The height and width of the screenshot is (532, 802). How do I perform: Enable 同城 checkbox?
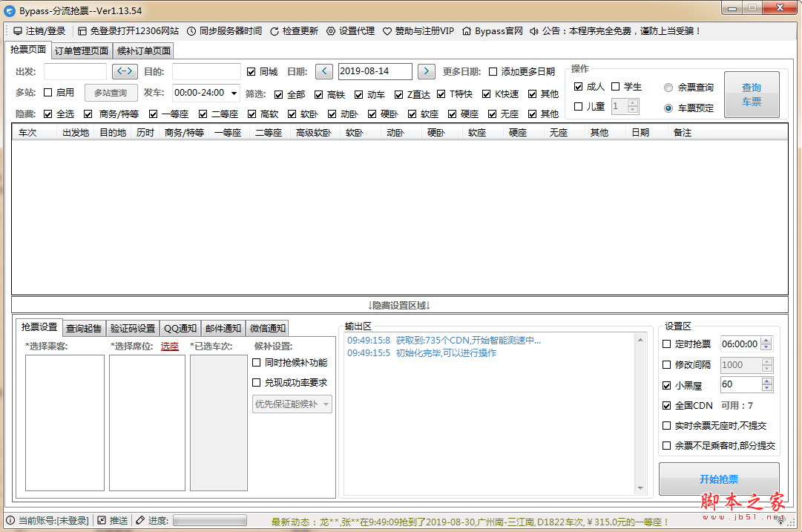click(x=252, y=72)
